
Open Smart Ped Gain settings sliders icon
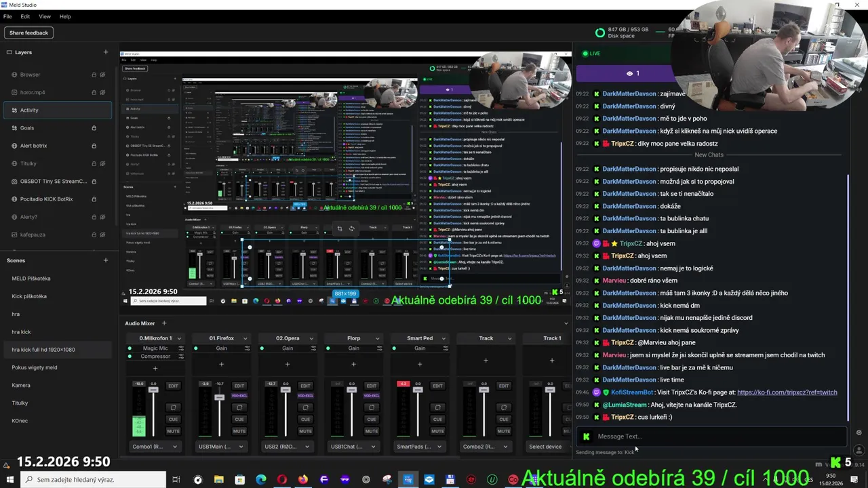pos(446,348)
